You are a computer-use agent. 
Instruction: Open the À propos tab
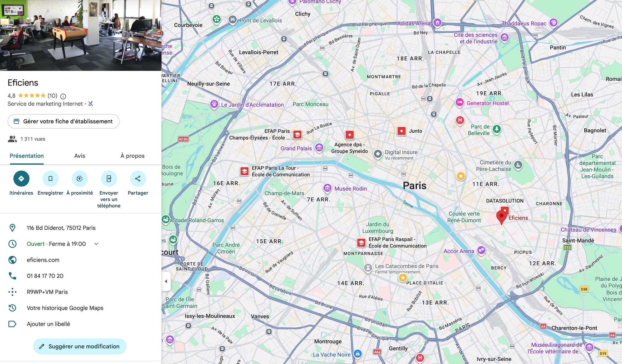(x=132, y=156)
